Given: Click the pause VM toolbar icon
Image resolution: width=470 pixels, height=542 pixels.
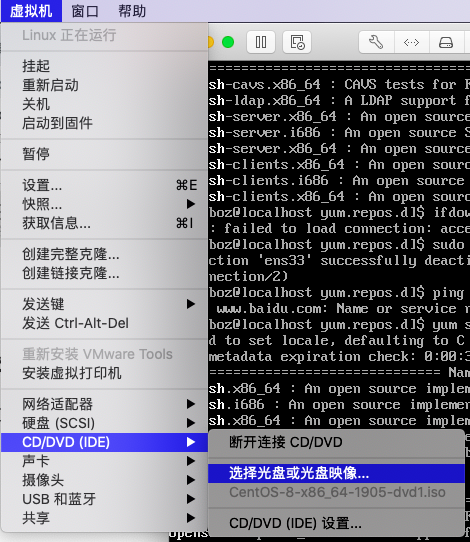Looking at the screenshot, I should pyautogui.click(x=261, y=42).
